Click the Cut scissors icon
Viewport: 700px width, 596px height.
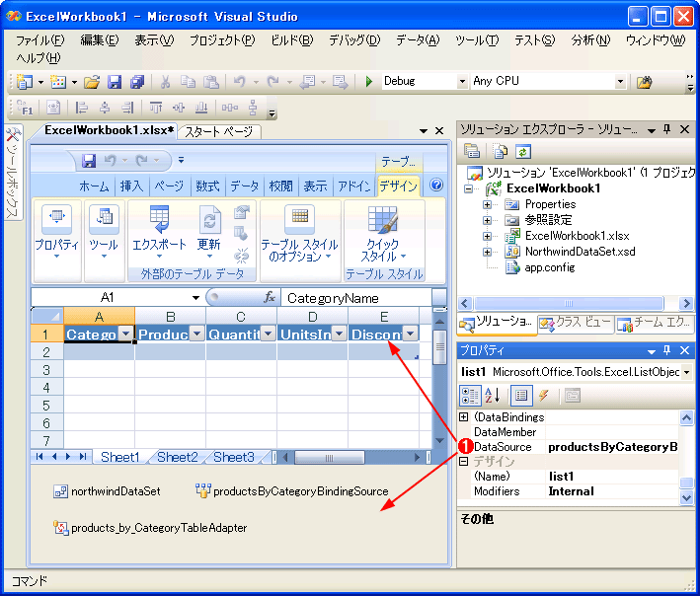tap(165, 82)
